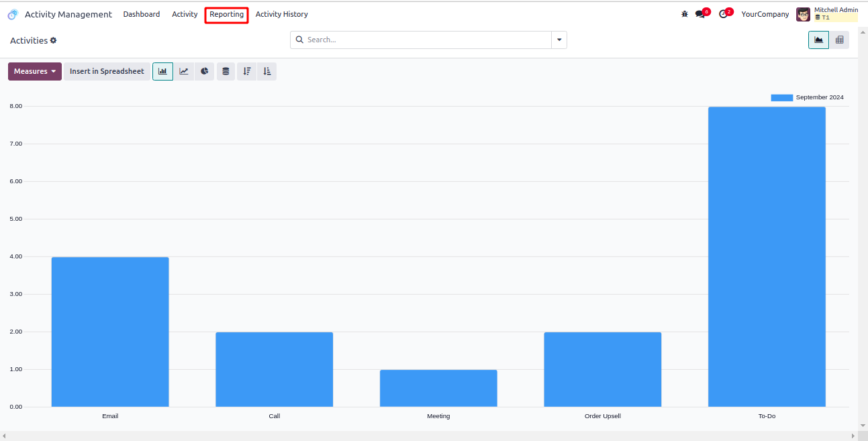Screen dimensions: 868x441
Task: Switch to graph view
Action: (x=818, y=40)
